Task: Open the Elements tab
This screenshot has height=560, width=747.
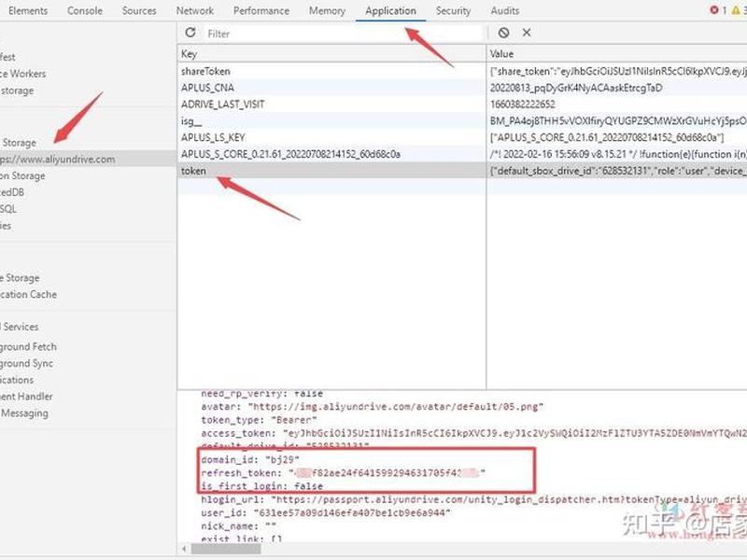Action: click(28, 10)
